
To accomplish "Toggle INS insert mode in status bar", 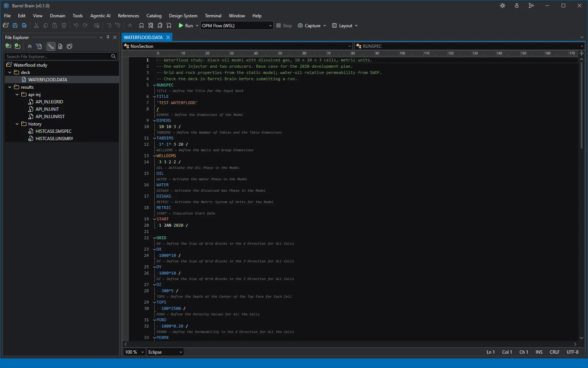I will point(539,352).
